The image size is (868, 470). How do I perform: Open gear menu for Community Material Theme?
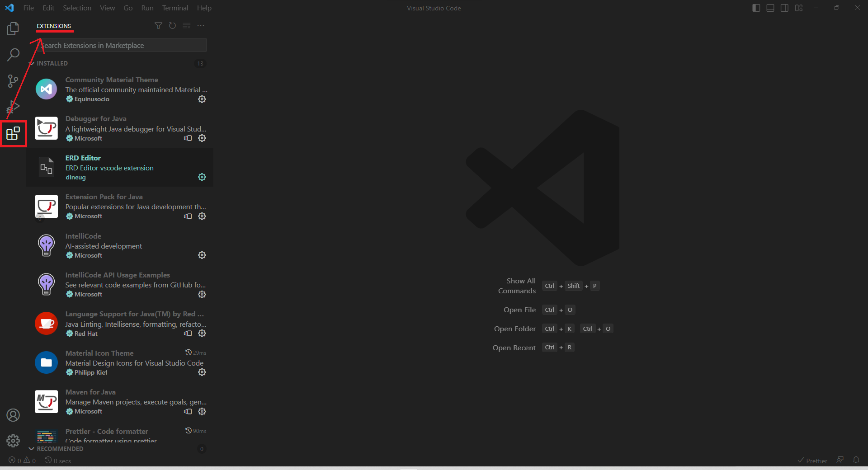click(202, 99)
